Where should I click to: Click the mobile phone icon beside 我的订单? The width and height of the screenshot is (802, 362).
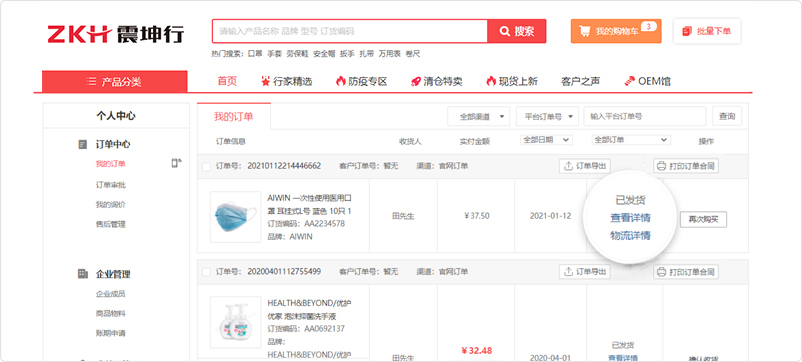(x=176, y=163)
